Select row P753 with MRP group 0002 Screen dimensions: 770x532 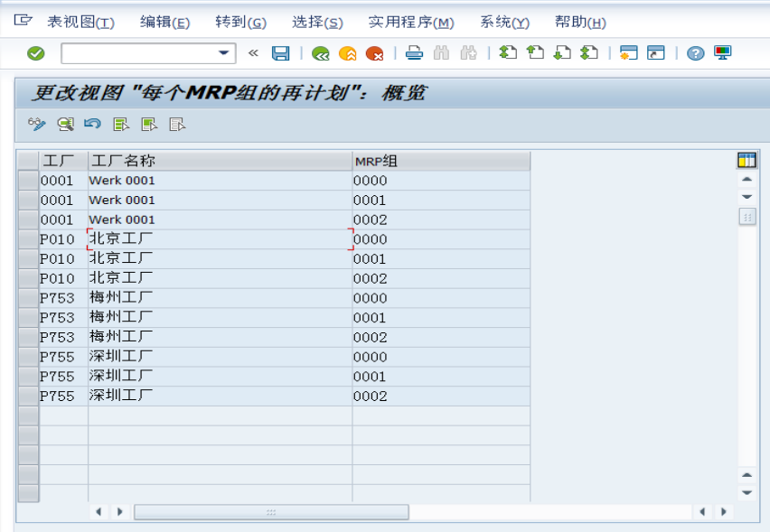coord(28,338)
